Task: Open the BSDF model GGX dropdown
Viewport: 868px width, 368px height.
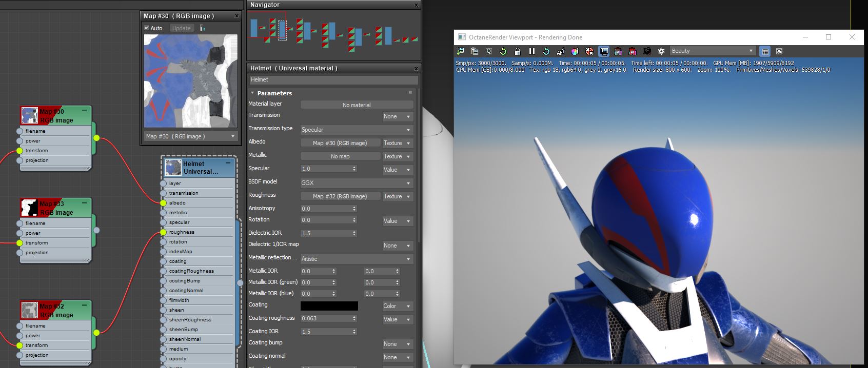Action: click(357, 183)
